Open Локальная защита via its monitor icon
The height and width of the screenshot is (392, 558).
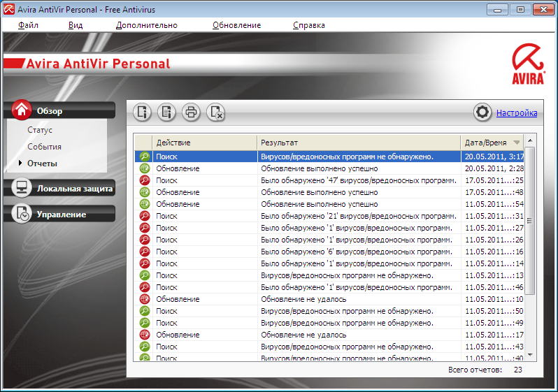(x=22, y=187)
